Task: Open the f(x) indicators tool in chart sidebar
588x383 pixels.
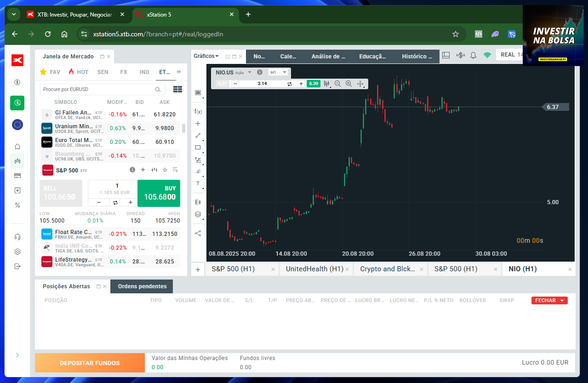Action: coord(198,111)
